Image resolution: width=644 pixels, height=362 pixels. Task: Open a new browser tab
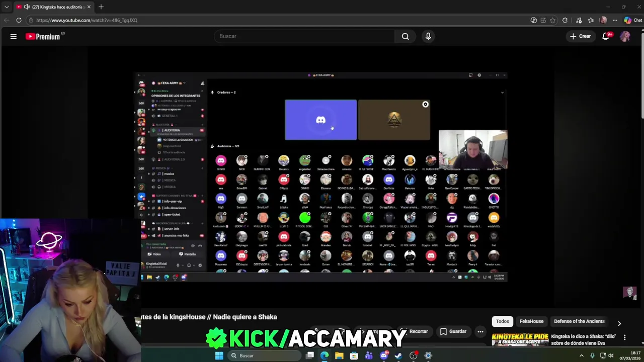pyautogui.click(x=101, y=7)
